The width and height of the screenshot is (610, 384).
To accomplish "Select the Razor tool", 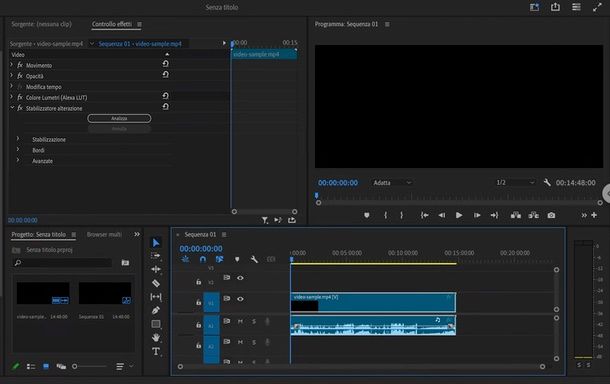I will [x=156, y=283].
